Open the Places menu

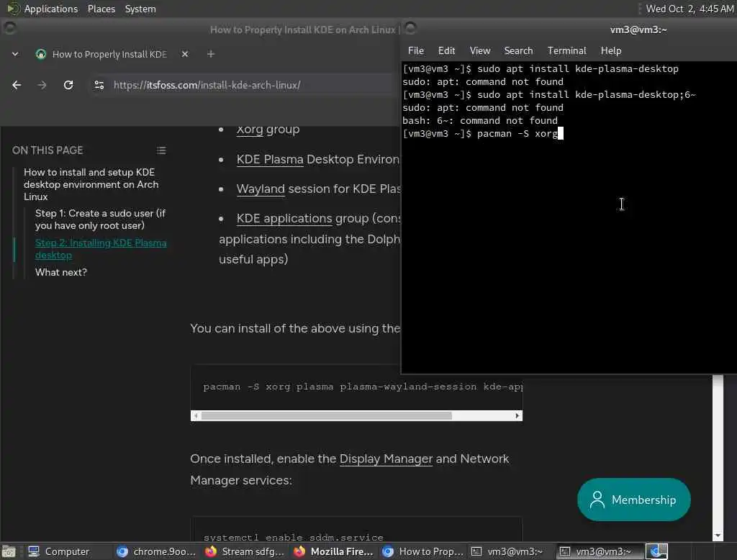pos(101,9)
